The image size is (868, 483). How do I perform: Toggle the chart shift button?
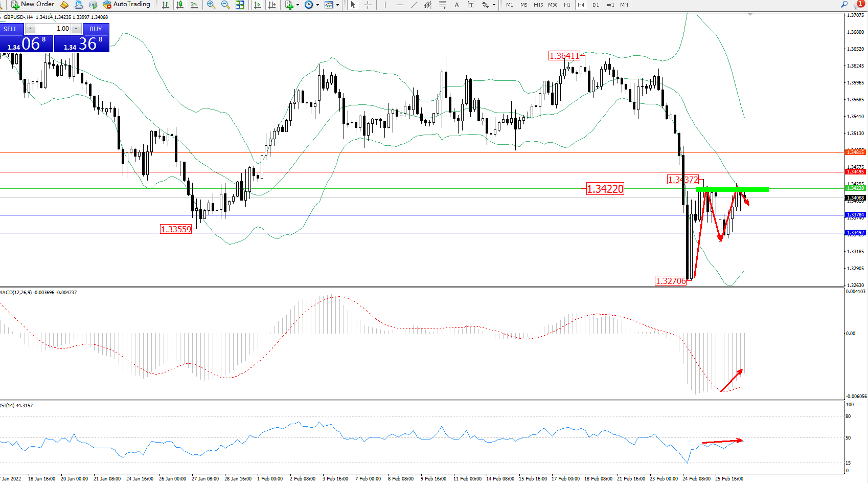pyautogui.click(x=272, y=5)
